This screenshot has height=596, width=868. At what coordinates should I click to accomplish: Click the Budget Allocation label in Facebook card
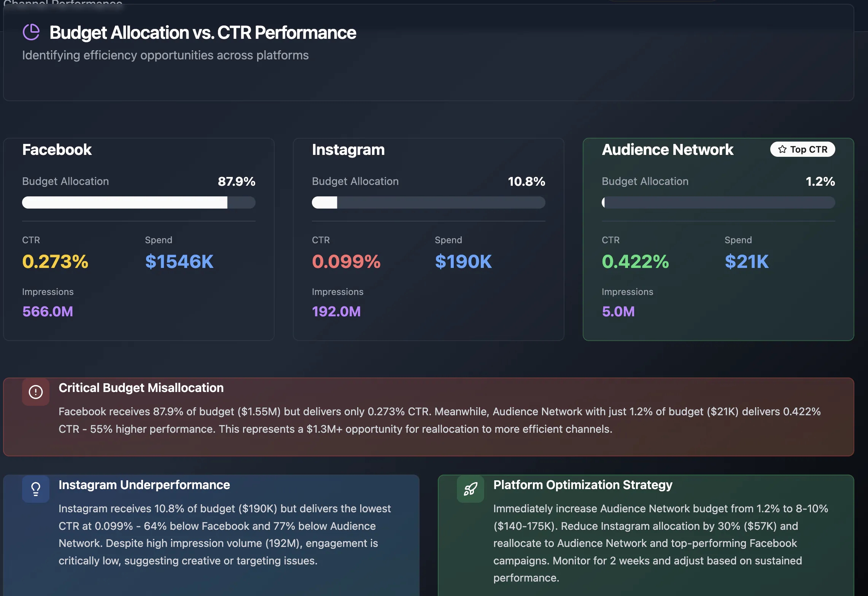(x=65, y=182)
